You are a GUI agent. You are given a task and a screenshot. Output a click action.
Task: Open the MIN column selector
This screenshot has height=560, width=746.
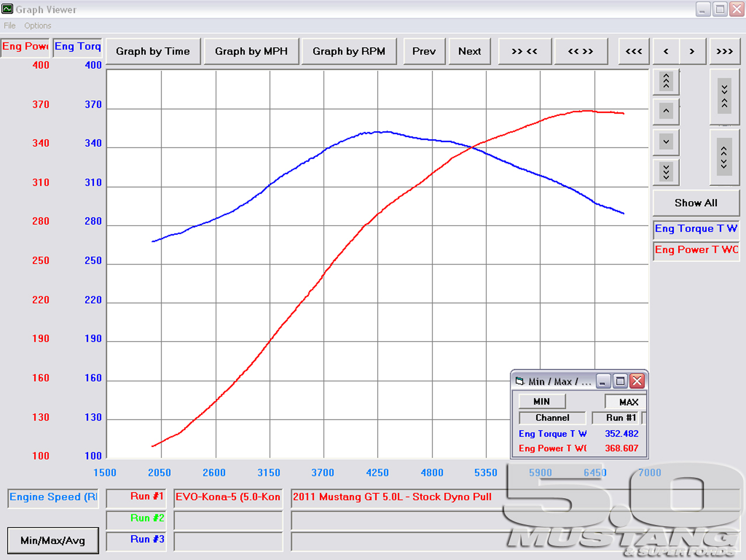click(x=541, y=401)
